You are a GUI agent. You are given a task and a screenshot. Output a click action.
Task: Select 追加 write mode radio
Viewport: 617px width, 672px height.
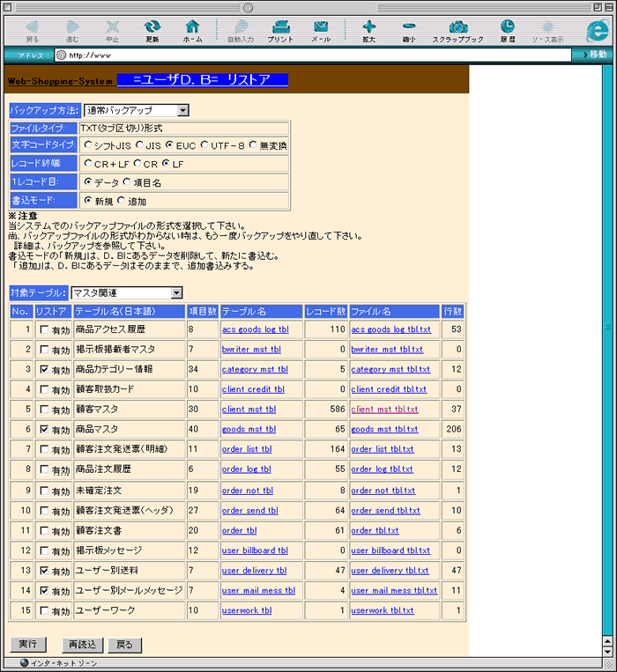122,200
